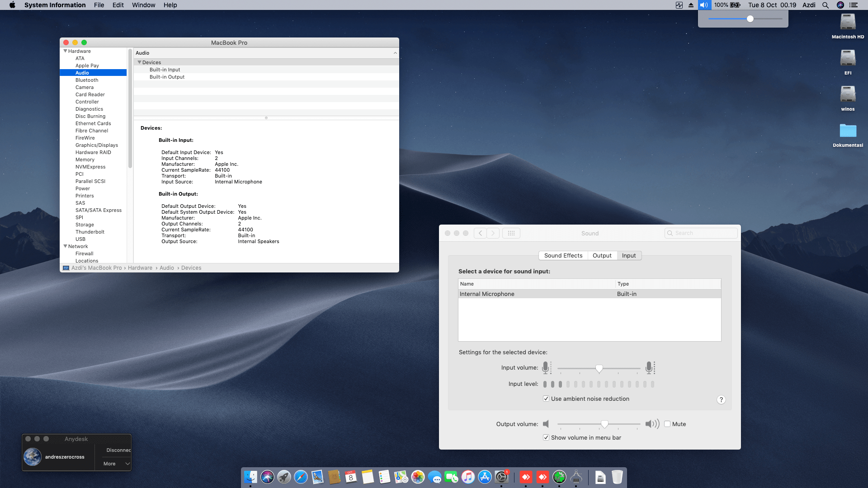Open the More dropdown in Anydesk
Viewport: 868px width, 488px height.
116,464
